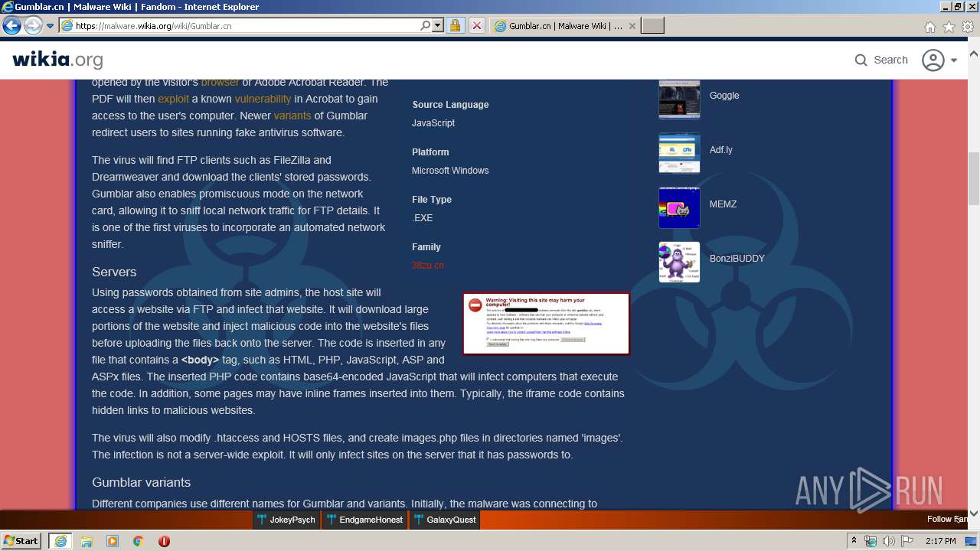Click the Home icon in the toolbar
This screenshot has width=980, height=551.
[x=929, y=27]
